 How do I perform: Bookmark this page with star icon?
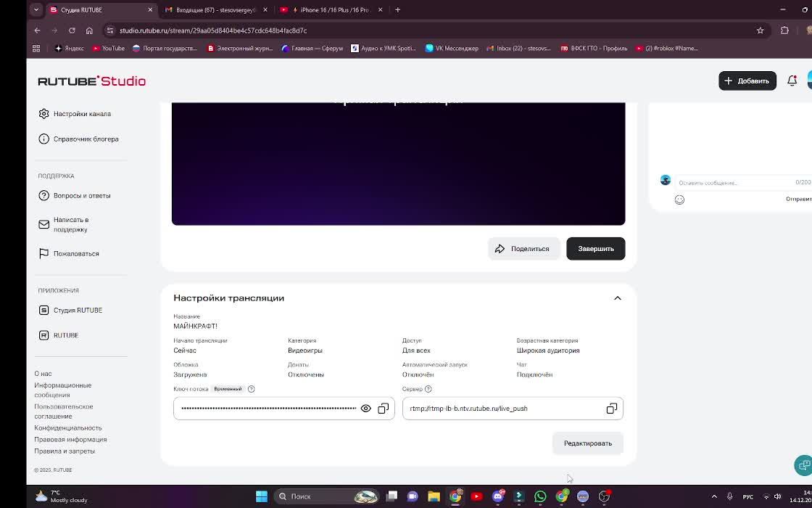[761, 30]
